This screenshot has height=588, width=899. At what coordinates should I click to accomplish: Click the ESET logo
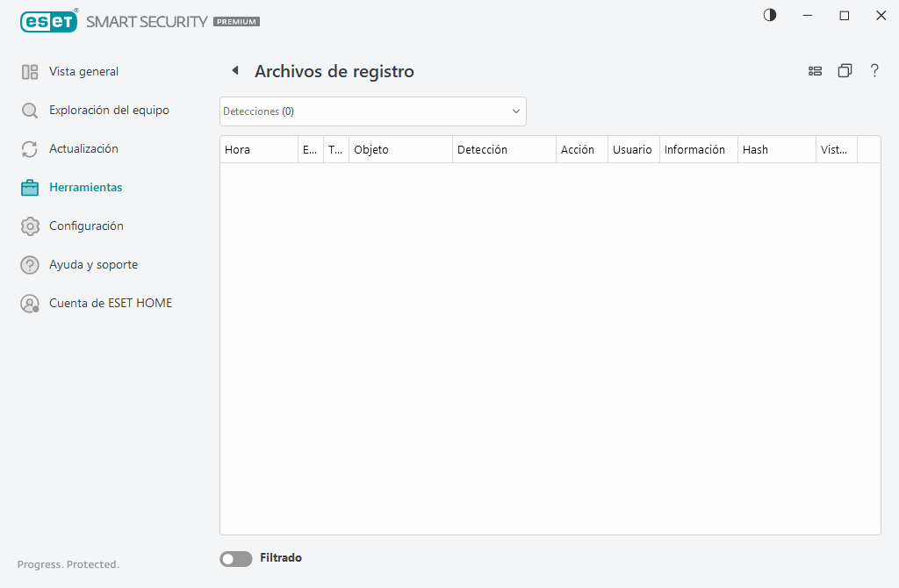(49, 21)
